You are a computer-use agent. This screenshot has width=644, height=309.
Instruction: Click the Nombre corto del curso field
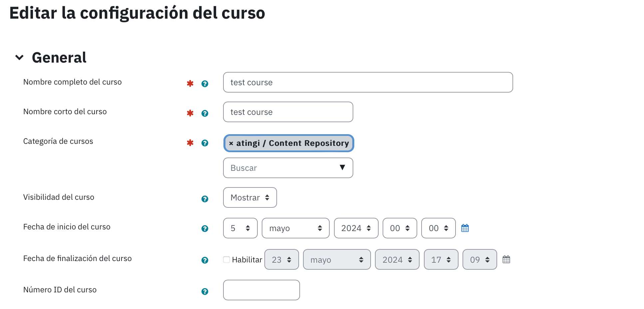point(288,112)
